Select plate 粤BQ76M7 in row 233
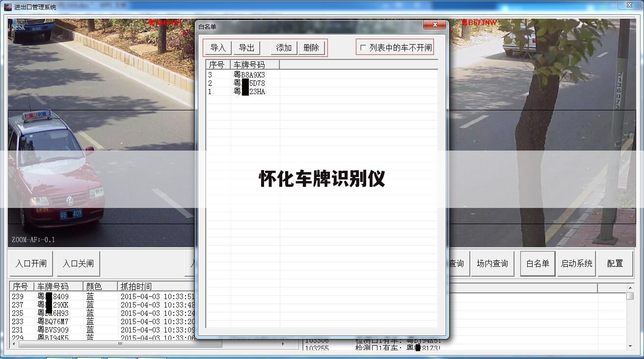This screenshot has width=644, height=359. tap(53, 322)
